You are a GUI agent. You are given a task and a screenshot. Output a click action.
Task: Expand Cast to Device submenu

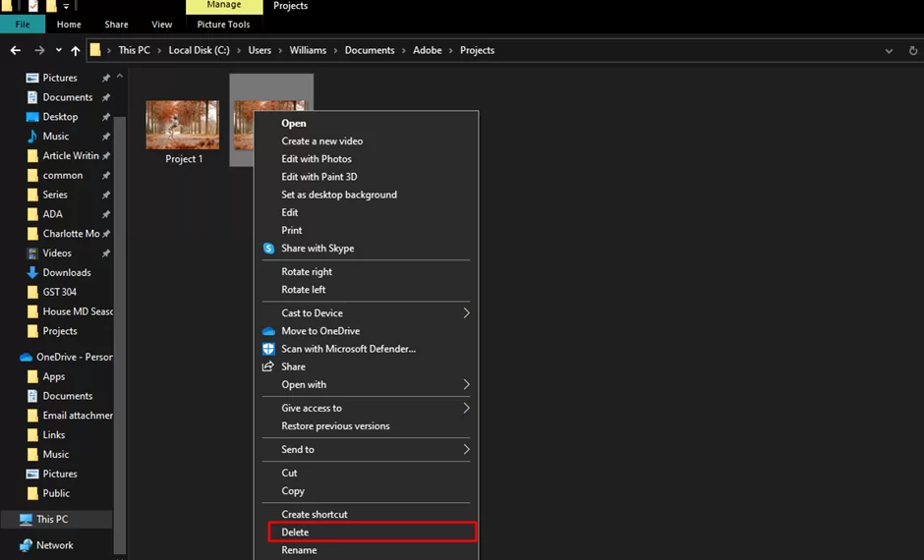click(466, 313)
